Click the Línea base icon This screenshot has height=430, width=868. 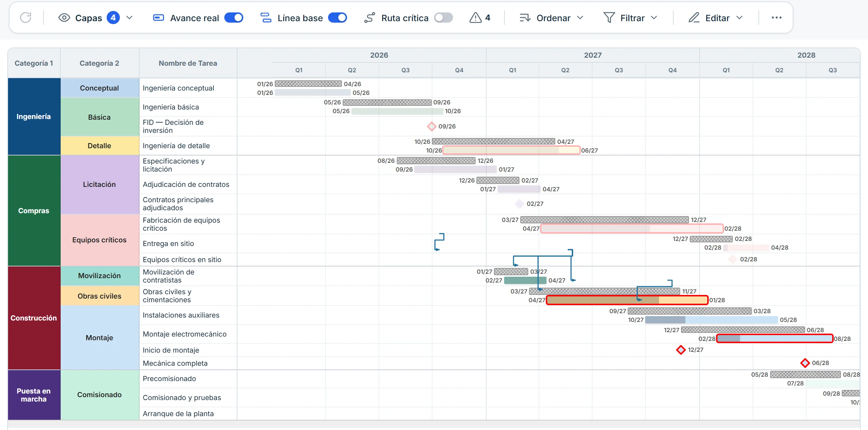point(266,18)
